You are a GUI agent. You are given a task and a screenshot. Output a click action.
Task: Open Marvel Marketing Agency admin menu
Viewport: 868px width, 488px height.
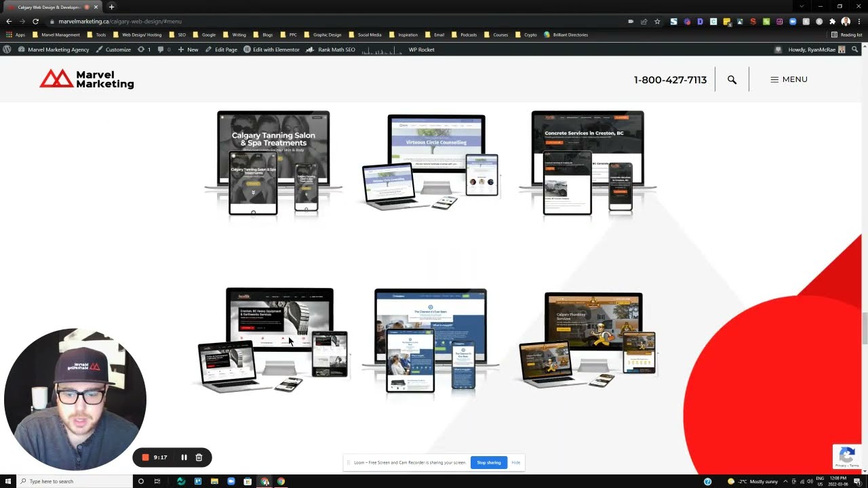point(54,49)
